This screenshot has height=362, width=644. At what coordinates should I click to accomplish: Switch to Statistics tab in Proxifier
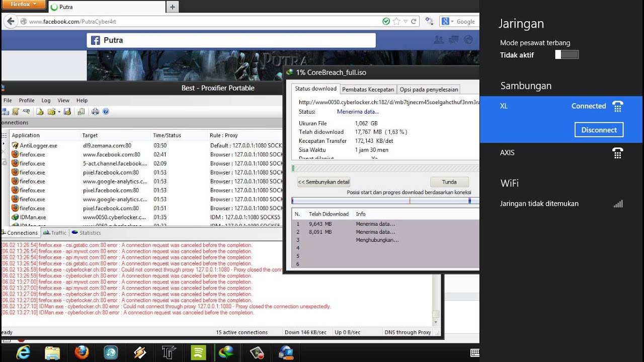tap(86, 233)
